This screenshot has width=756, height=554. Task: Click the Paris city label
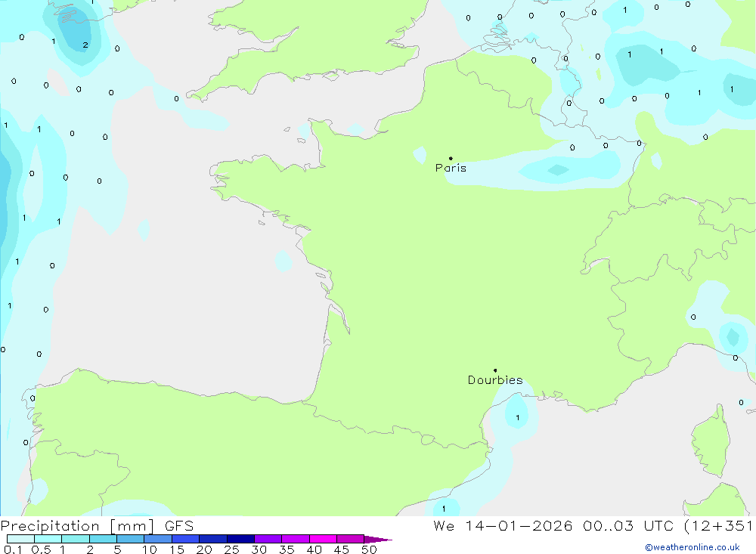coord(451,168)
